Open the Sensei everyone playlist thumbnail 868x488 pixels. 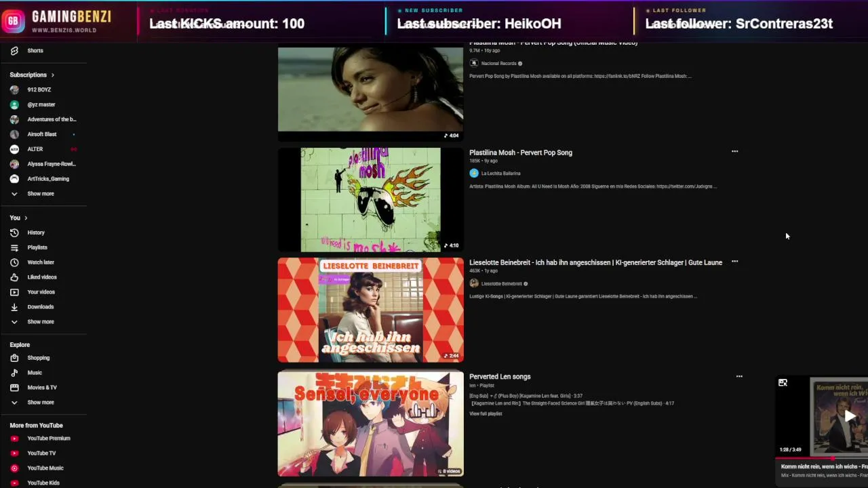(x=370, y=424)
